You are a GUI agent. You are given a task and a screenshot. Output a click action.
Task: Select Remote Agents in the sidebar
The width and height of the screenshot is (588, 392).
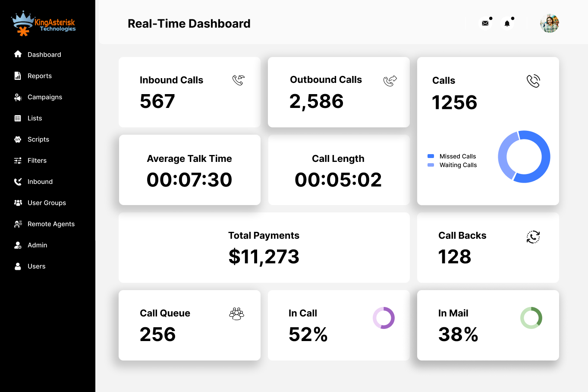[51, 224]
